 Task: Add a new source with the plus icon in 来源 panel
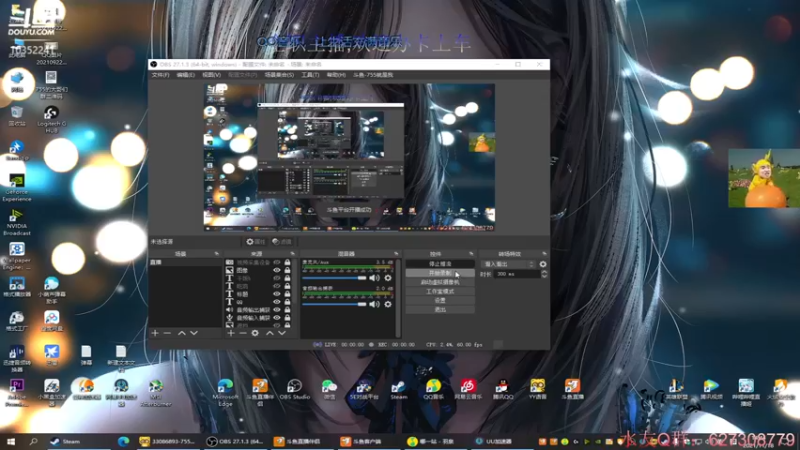[x=231, y=333]
